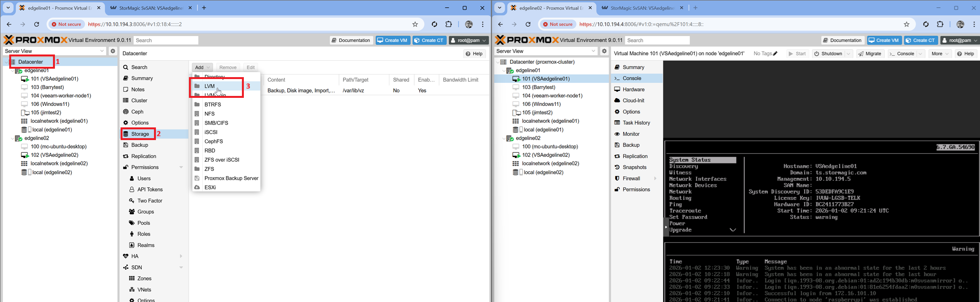This screenshot has height=302, width=980.
Task: Choose BTRFS from the Add storage menu
Action: tap(226, 104)
